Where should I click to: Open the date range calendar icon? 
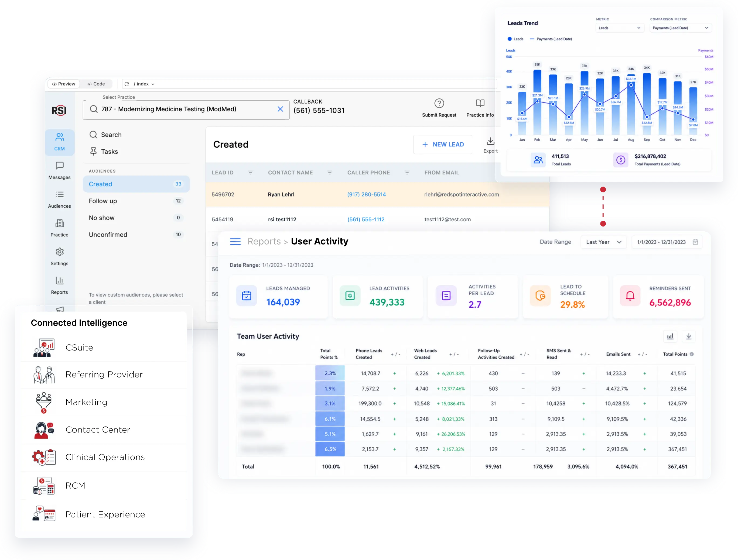[x=695, y=242]
